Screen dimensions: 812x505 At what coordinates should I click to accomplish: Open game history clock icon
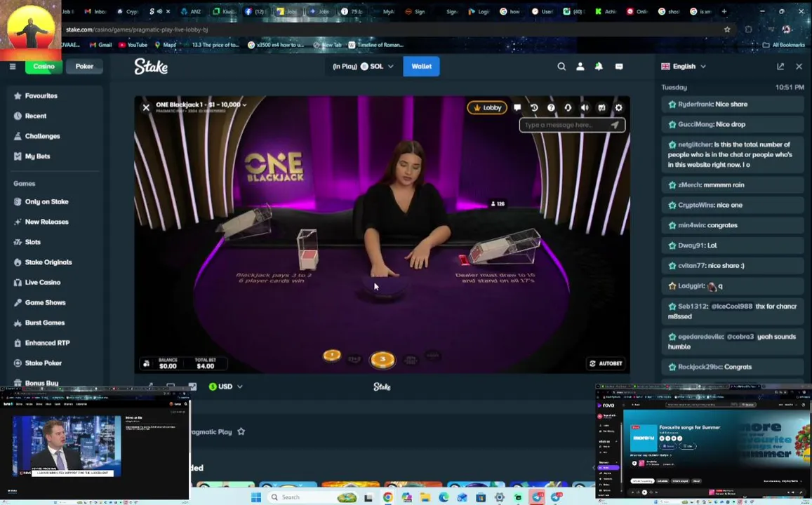pos(534,107)
